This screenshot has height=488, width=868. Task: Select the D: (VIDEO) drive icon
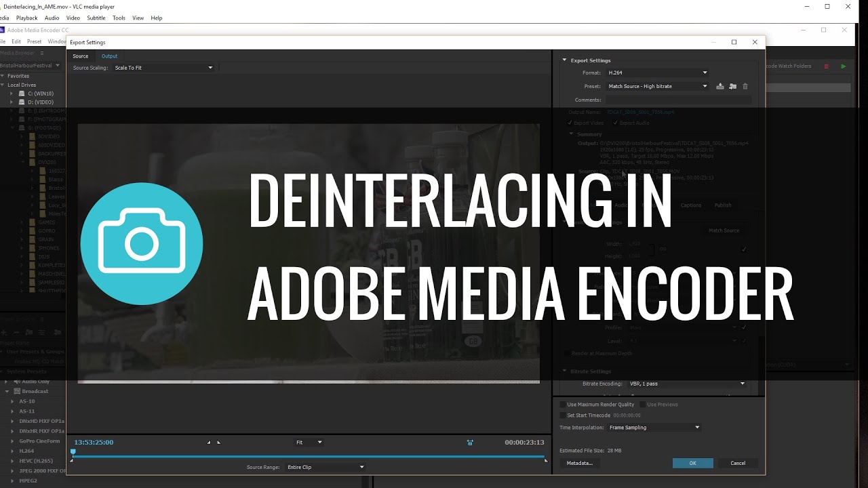pos(22,102)
